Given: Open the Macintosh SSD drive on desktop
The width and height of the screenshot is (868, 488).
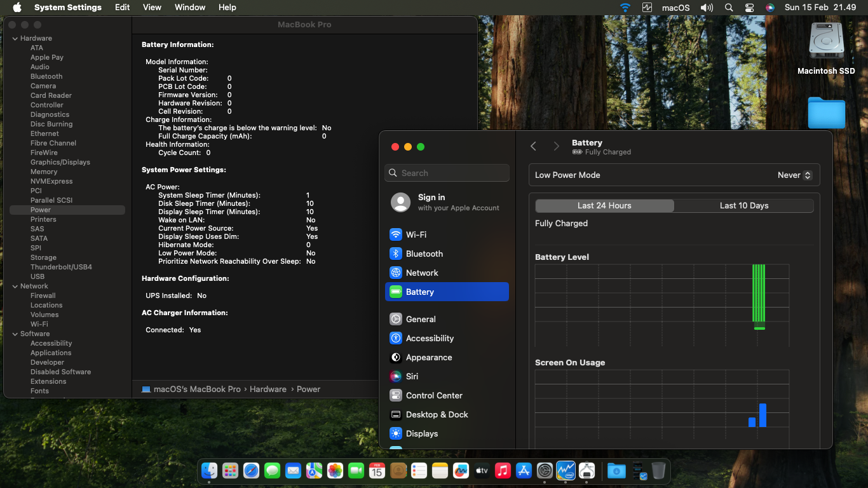Looking at the screenshot, I should (826, 48).
